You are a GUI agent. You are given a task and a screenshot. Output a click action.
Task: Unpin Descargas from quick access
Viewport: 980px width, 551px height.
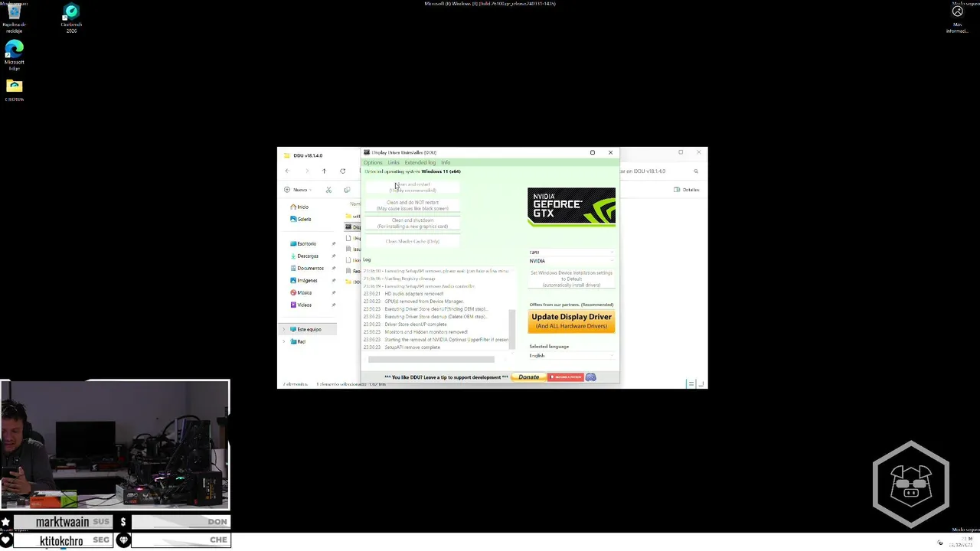[x=334, y=256]
